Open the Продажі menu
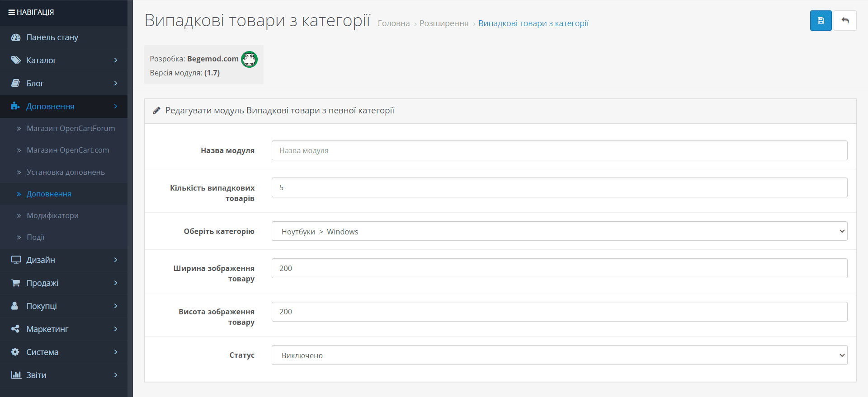The image size is (868, 397). pos(64,283)
